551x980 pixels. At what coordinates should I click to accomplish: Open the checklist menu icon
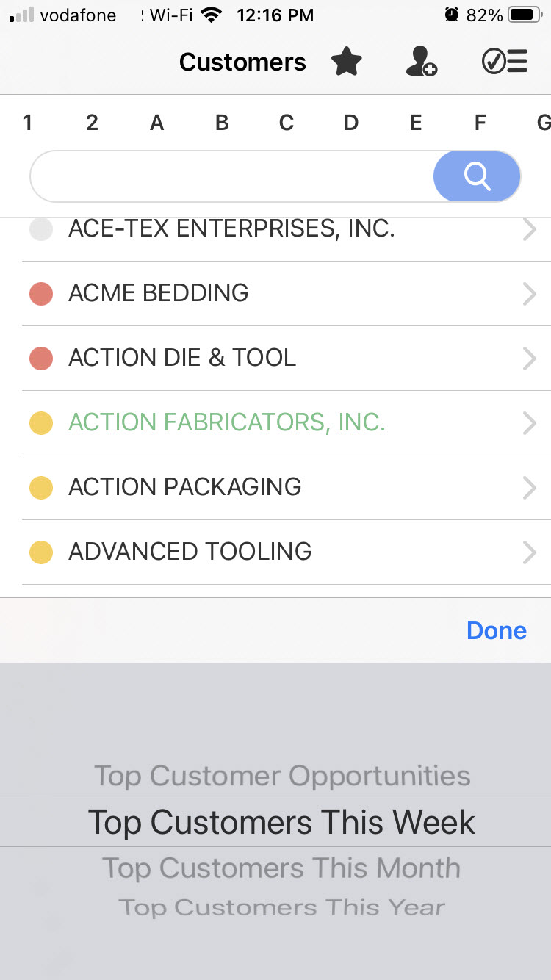pos(505,62)
